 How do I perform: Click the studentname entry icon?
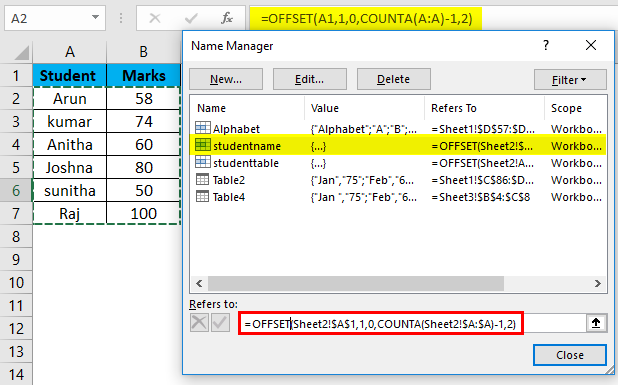[x=203, y=145]
